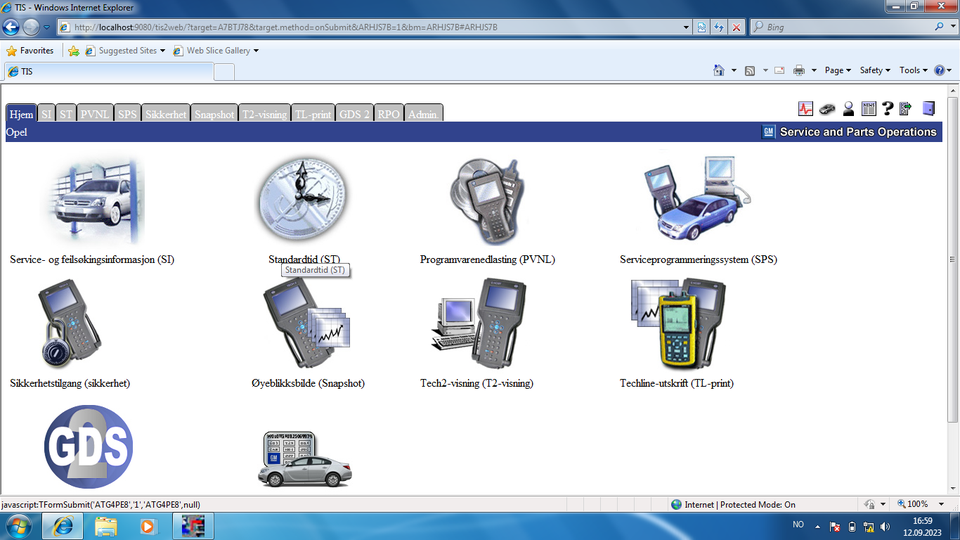This screenshot has width=960, height=540.
Task: Click the Stop loading red X icon
Action: (737, 27)
